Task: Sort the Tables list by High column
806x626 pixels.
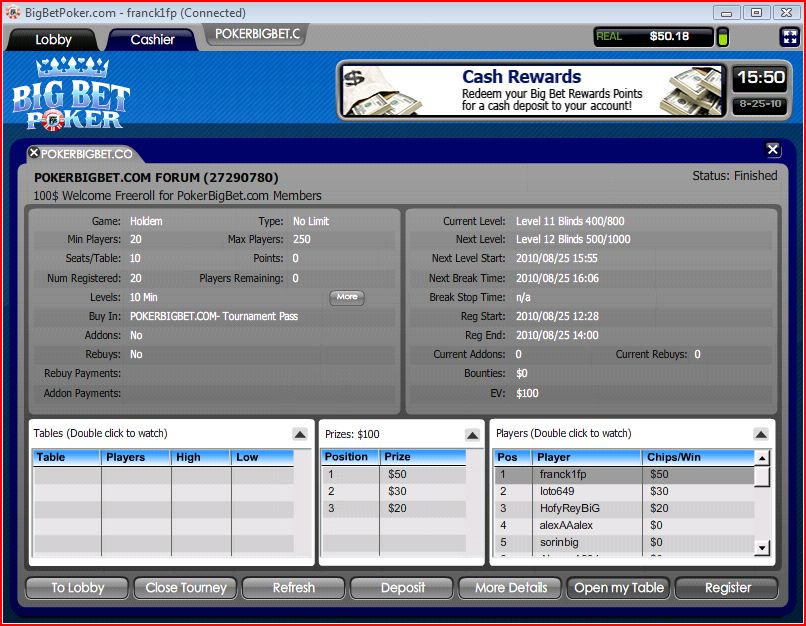Action: point(201,457)
